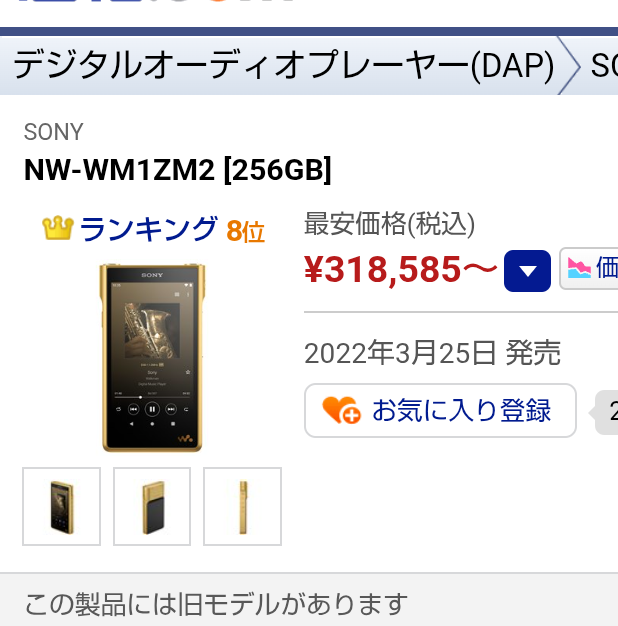Click the Walkman logo on the product image

tap(185, 438)
